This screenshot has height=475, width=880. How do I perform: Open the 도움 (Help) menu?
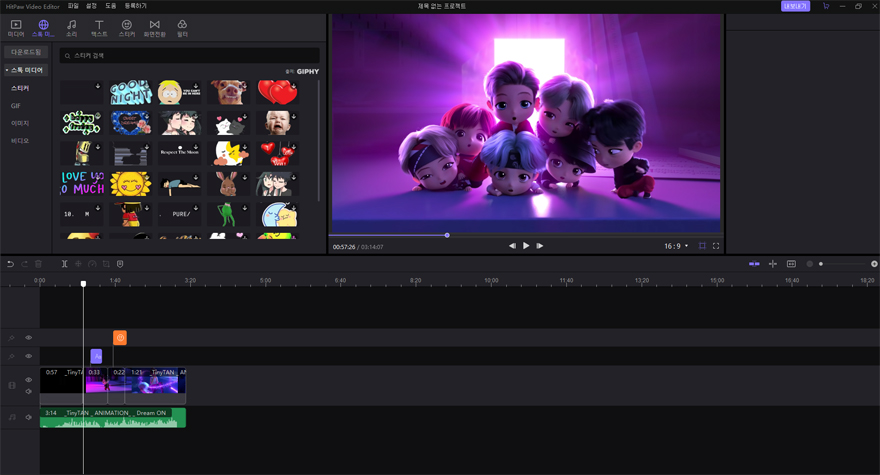(x=111, y=6)
